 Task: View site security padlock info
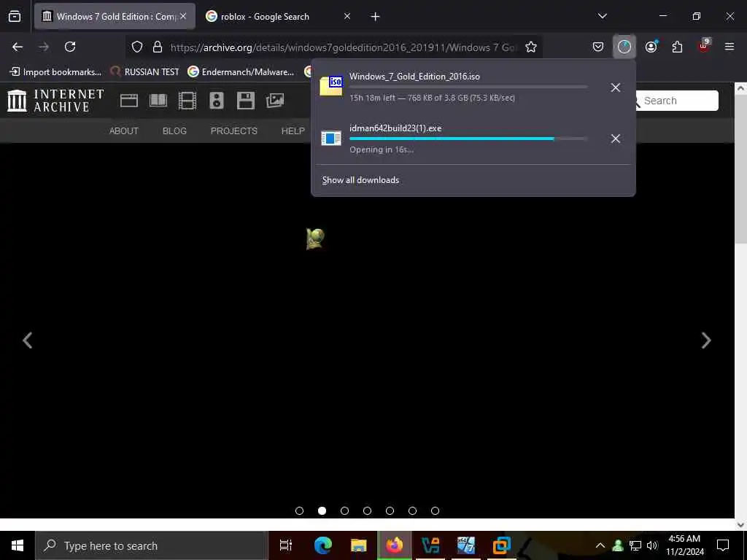pos(158,47)
